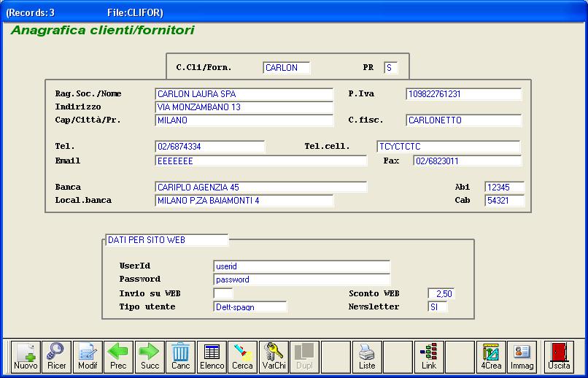Click the Immag image card icon
The height and width of the screenshot is (378, 588).
point(522,357)
